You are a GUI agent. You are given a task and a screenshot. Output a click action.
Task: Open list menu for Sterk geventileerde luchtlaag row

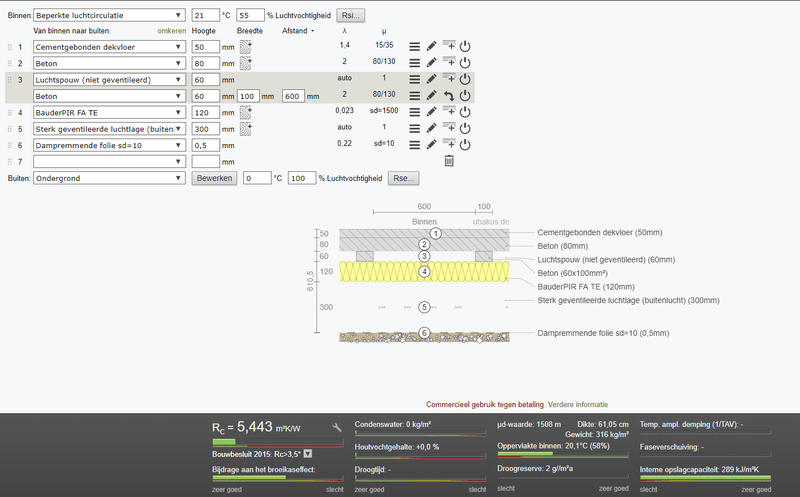pyautogui.click(x=415, y=128)
